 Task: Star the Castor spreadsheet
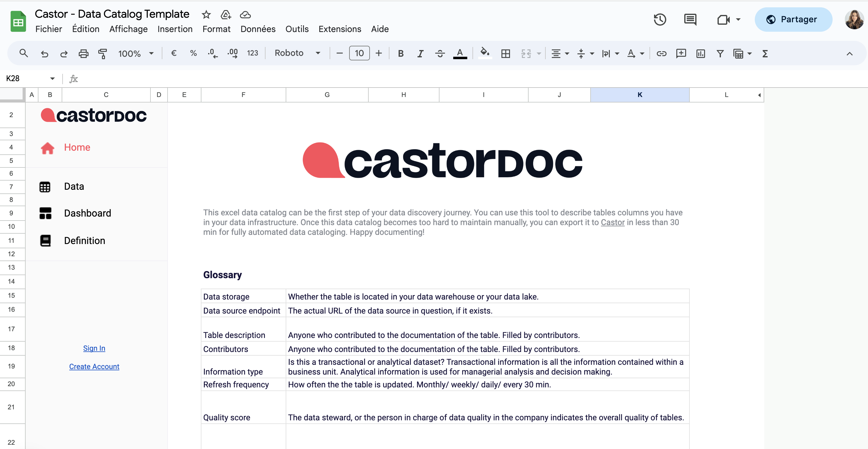206,15
